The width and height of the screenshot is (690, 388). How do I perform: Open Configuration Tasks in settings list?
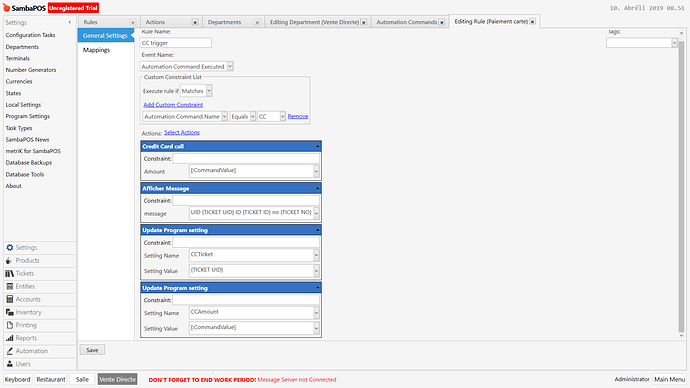point(30,35)
